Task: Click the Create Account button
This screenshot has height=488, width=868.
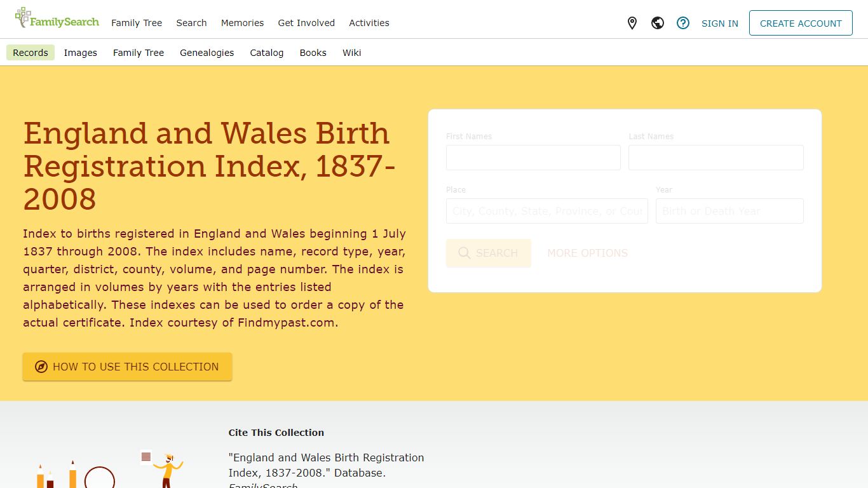Action: 801,23
